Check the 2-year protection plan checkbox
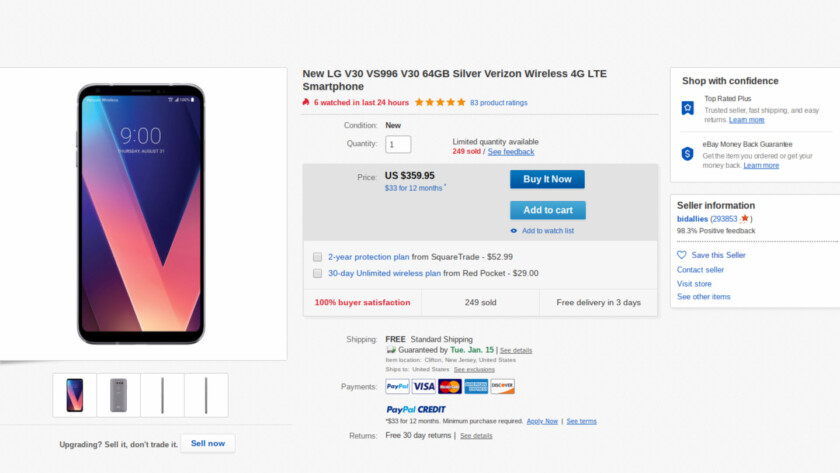The width and height of the screenshot is (840, 473). pyautogui.click(x=317, y=257)
